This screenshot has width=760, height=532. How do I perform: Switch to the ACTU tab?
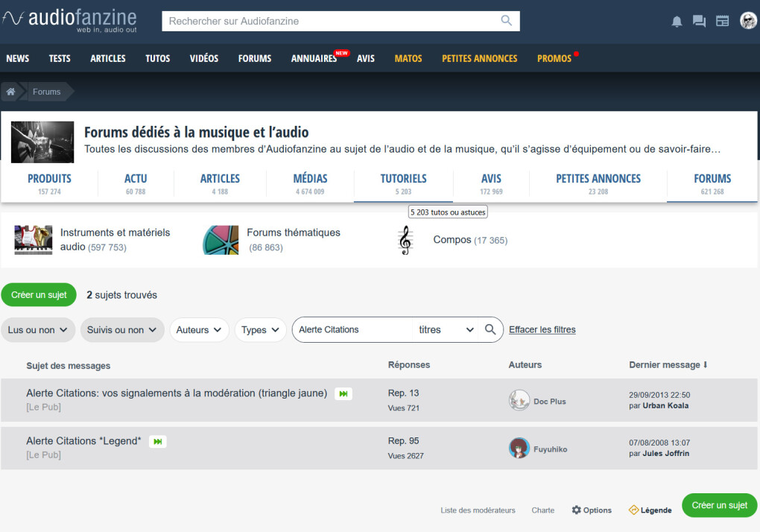[x=136, y=183]
